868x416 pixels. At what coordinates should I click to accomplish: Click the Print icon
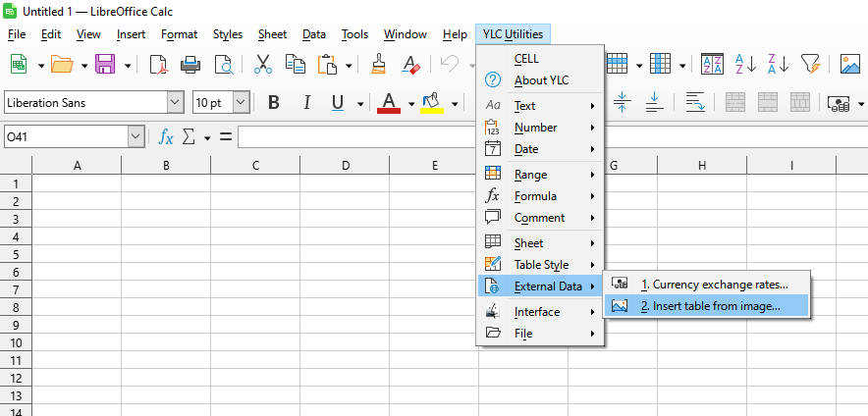(190, 65)
